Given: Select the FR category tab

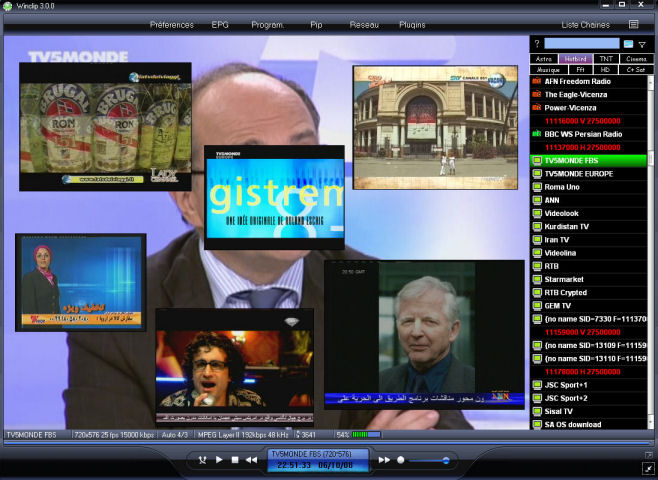Looking at the screenshot, I should tap(580, 70).
